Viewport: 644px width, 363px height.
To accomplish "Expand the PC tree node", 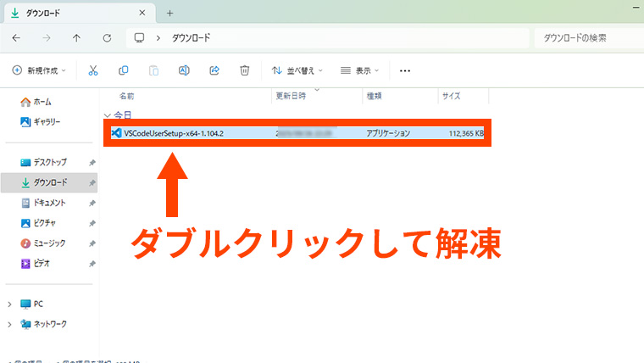I will click(9, 304).
